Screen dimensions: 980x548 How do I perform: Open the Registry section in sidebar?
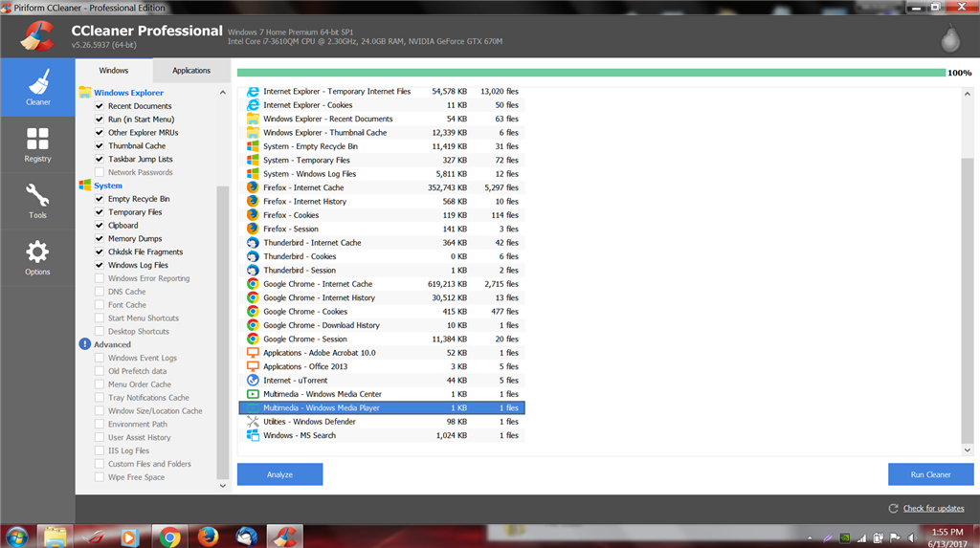37,145
